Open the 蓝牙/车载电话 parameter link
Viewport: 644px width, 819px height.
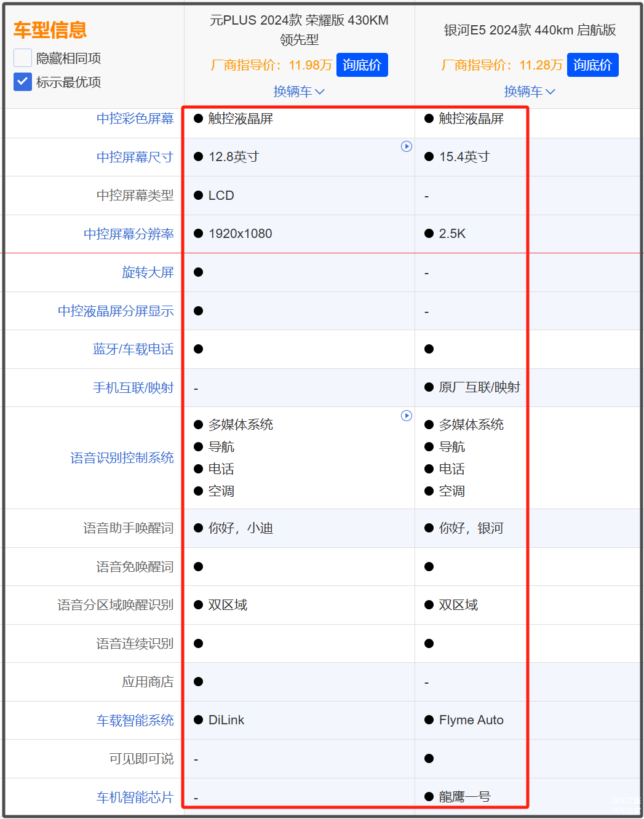tap(133, 349)
